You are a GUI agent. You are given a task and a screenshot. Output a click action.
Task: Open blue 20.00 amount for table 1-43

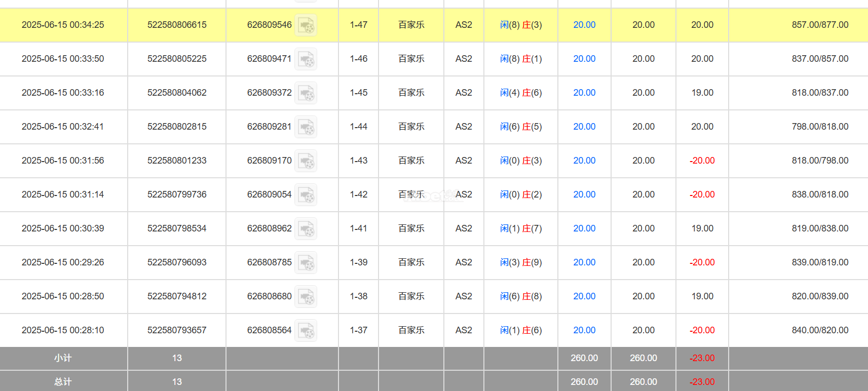[x=584, y=161]
